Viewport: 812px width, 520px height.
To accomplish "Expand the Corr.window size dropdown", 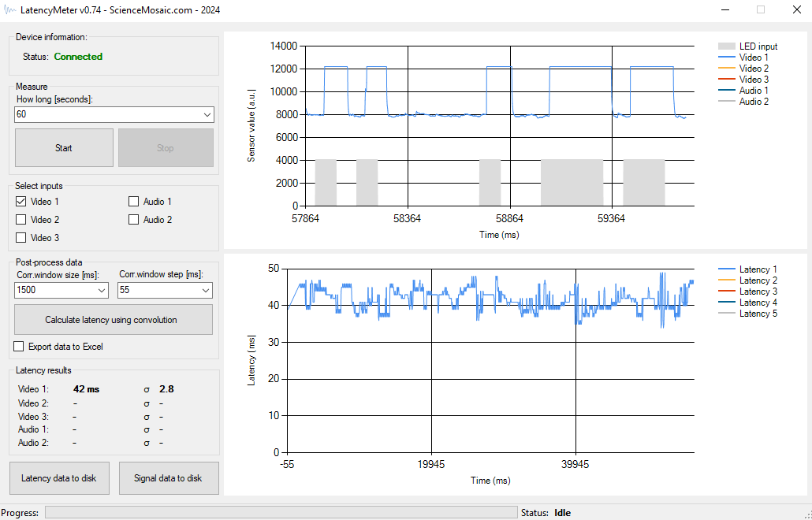I will (102, 290).
